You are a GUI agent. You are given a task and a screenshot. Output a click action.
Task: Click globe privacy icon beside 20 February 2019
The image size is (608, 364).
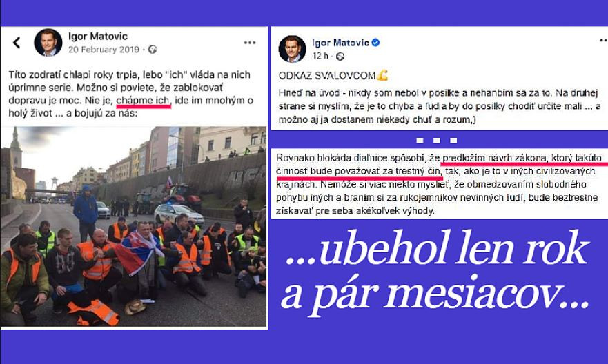(x=153, y=50)
